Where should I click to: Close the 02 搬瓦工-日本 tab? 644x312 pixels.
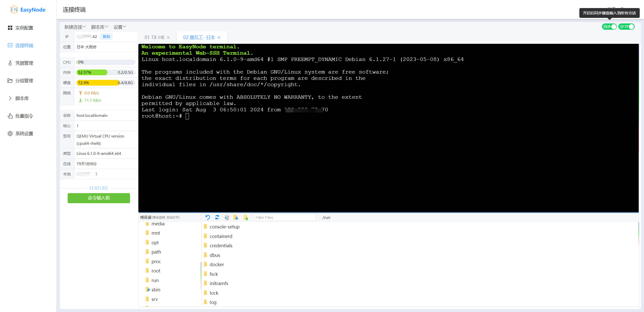(x=219, y=38)
